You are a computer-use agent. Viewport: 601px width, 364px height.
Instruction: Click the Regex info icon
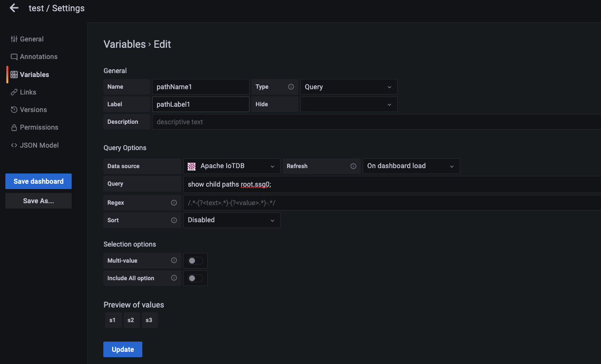[x=174, y=203]
